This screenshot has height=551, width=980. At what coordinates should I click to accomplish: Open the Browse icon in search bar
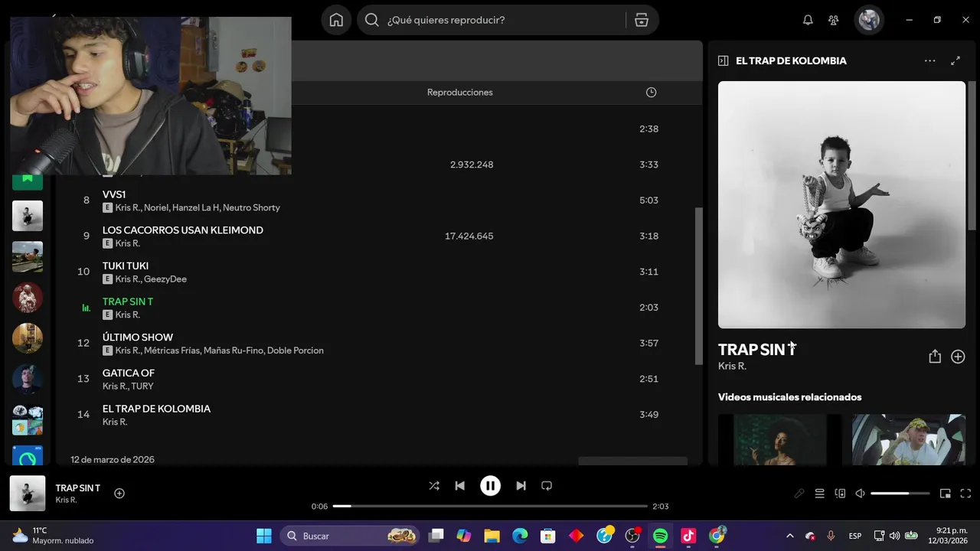(642, 20)
